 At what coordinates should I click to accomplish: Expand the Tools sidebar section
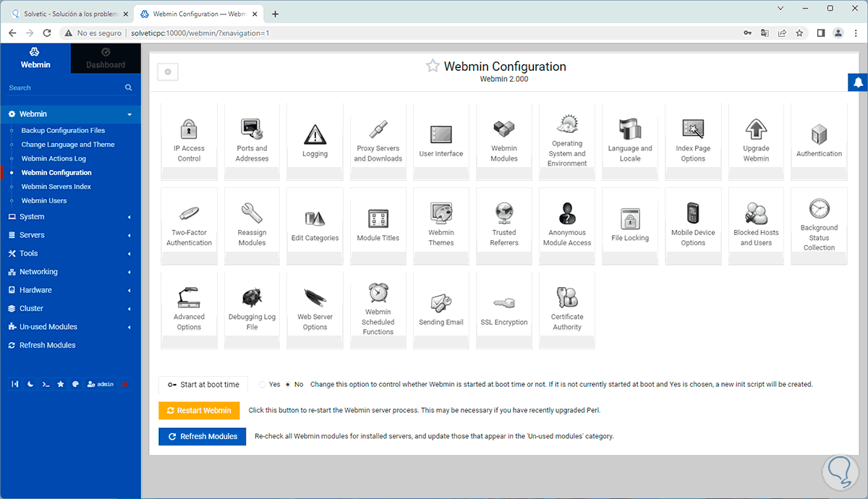pyautogui.click(x=70, y=253)
